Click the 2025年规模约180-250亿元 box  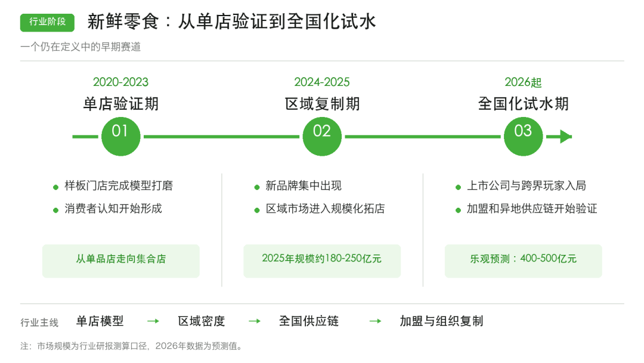322,261
